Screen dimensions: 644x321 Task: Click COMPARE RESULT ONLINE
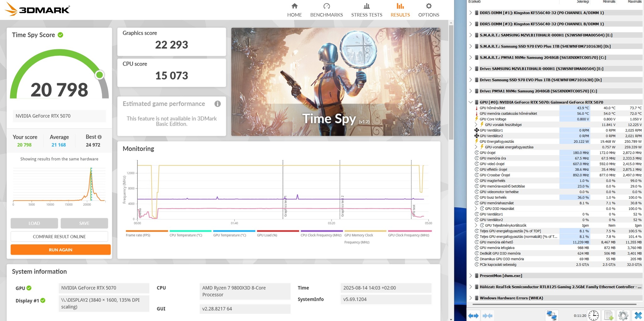pyautogui.click(x=59, y=236)
